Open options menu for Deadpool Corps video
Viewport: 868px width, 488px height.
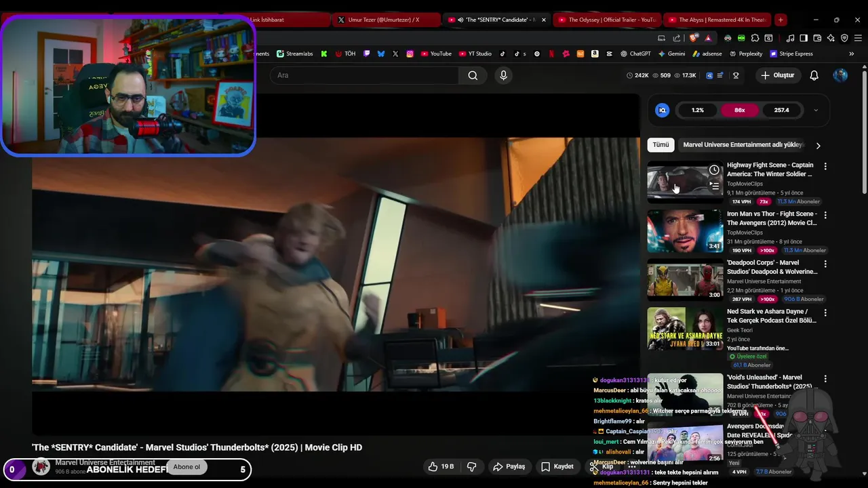click(825, 264)
